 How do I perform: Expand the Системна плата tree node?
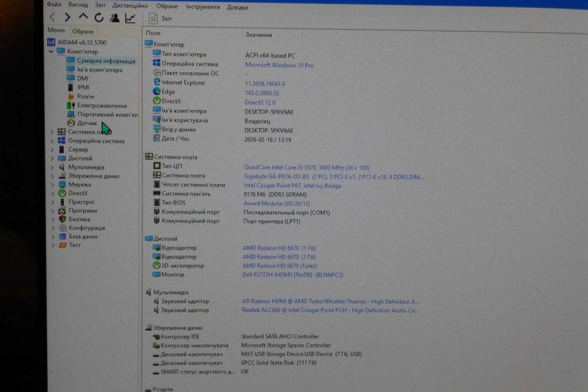pos(52,132)
